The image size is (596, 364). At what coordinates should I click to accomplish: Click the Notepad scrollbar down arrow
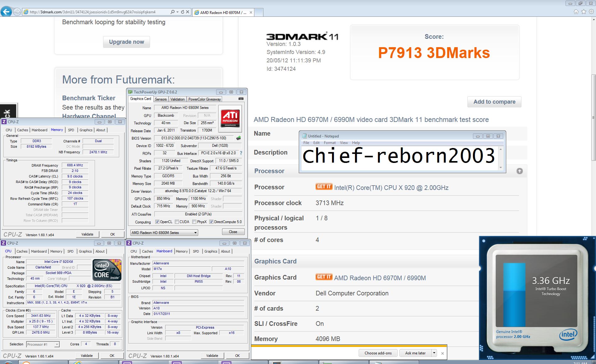coord(501,168)
